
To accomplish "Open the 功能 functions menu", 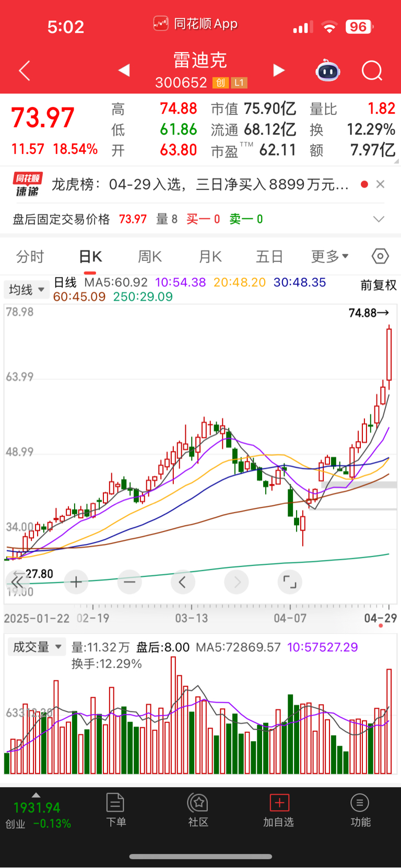I will click(x=360, y=810).
